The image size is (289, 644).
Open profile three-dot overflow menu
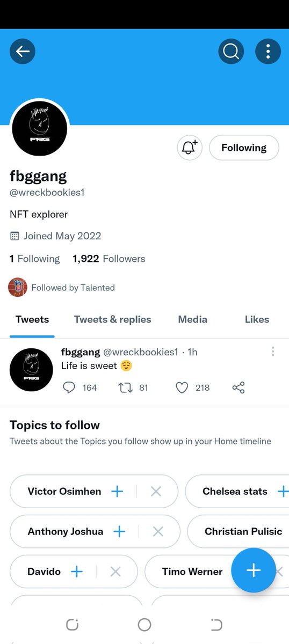click(x=268, y=52)
